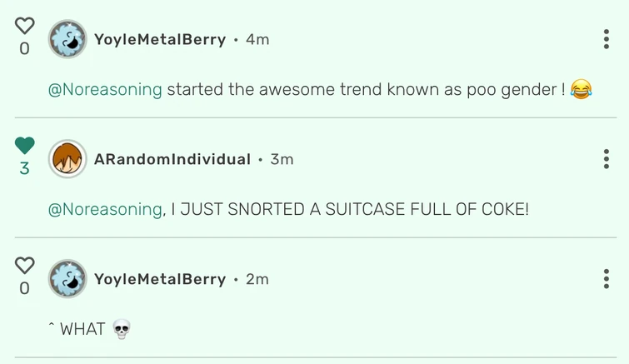Viewport: 629px width, 364px height.
Task: Click the 4m timestamp on first comment
Action: click(x=257, y=39)
